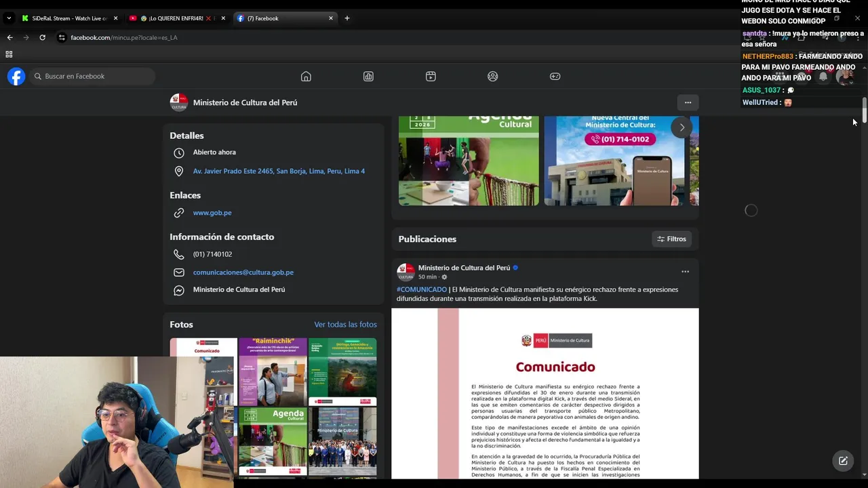
Task: Open Ver todas las fotos link
Action: click(345, 325)
